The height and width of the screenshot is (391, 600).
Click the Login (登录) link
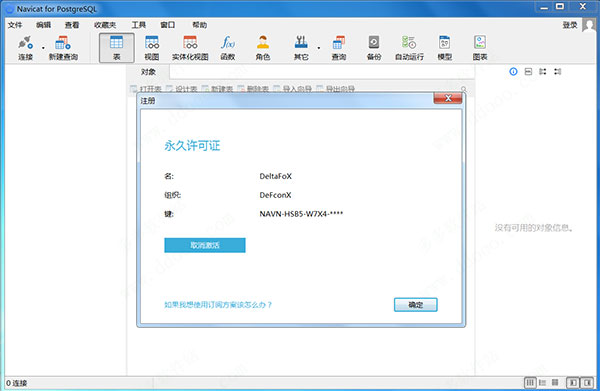[x=570, y=25]
